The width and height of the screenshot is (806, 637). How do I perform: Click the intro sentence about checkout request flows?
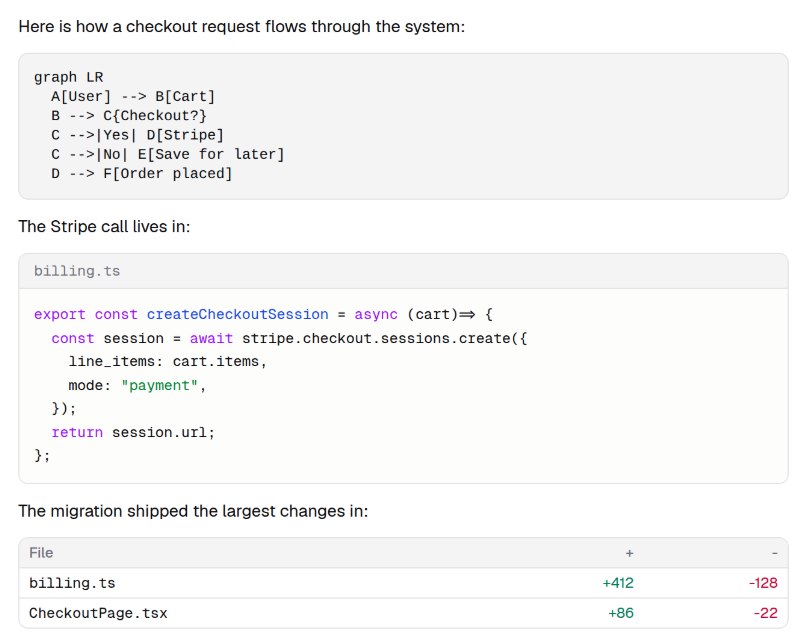[x=242, y=27]
